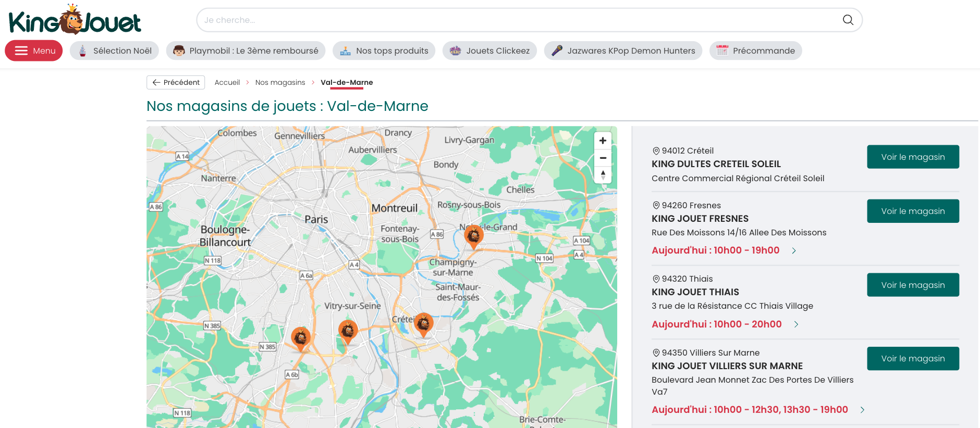Click the pin beside 94350 Villiers Sur Marne
This screenshot has width=980, height=428.
tap(656, 353)
